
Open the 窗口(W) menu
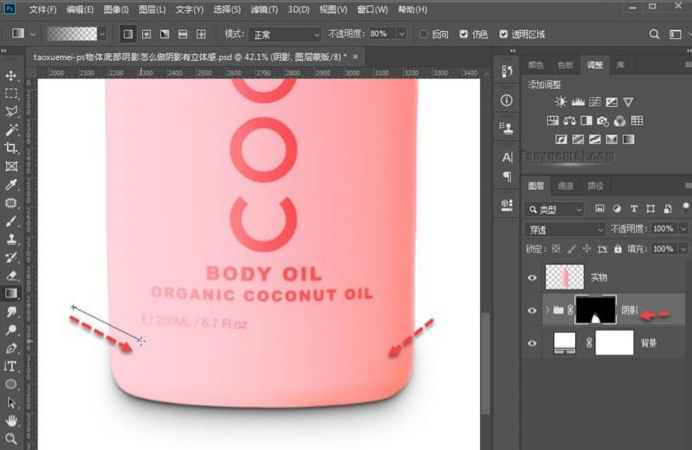click(x=372, y=9)
